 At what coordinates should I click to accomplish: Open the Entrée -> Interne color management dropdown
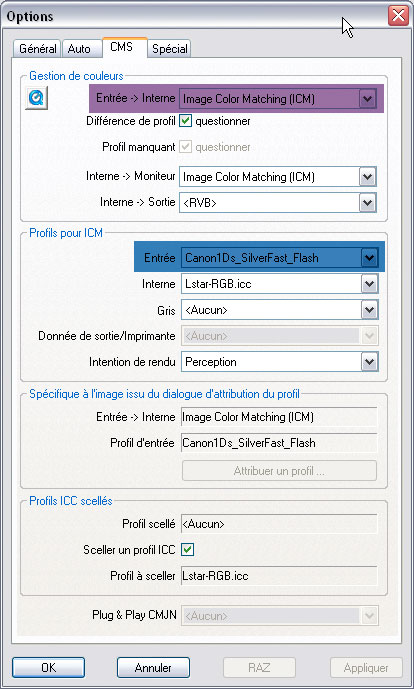(278, 99)
